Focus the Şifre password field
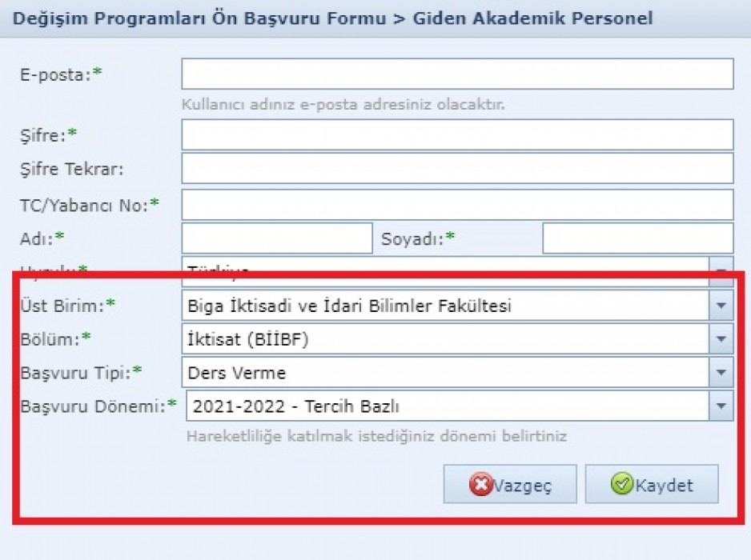The width and height of the screenshot is (751, 560). [457, 134]
